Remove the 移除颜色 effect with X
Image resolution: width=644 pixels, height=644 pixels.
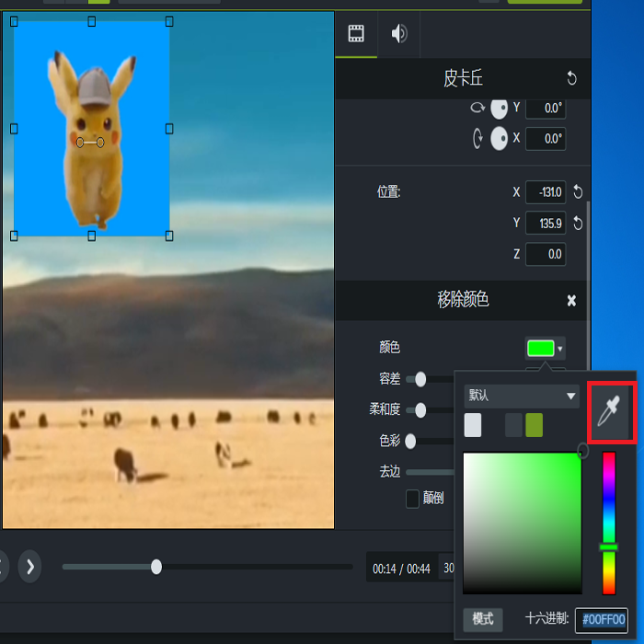(571, 301)
